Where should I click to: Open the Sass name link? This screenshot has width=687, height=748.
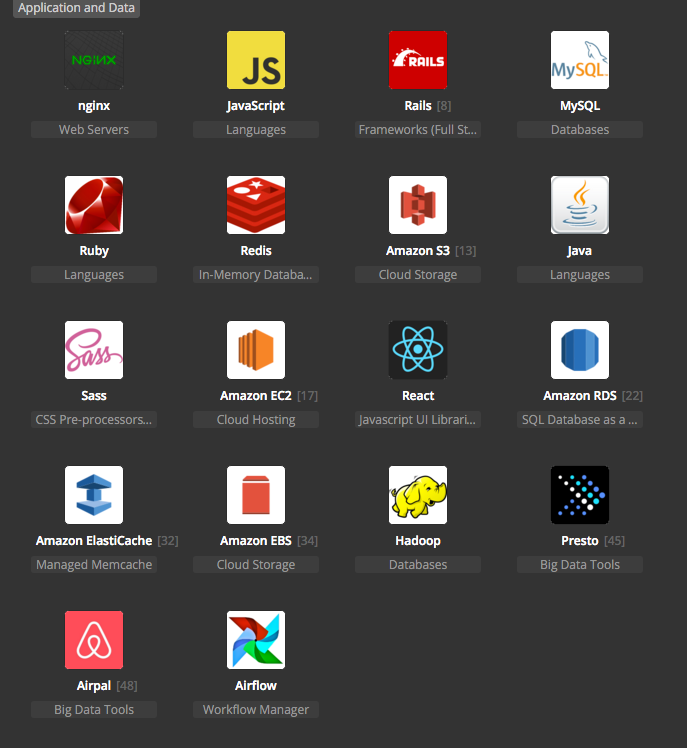94,396
